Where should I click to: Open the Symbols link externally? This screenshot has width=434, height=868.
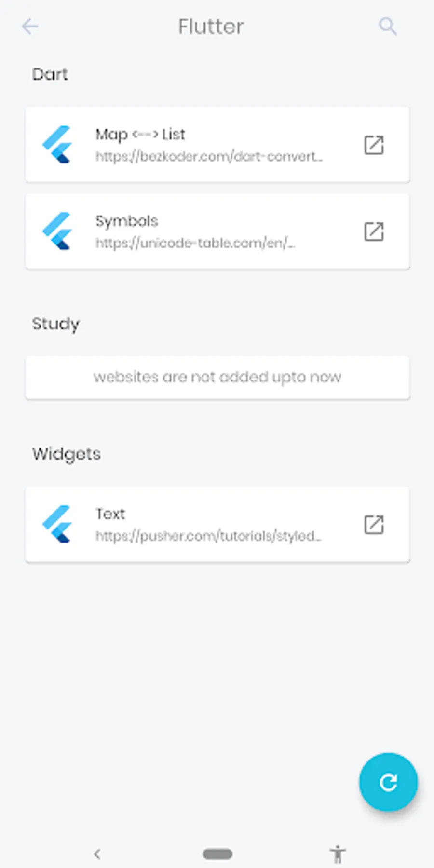click(374, 231)
